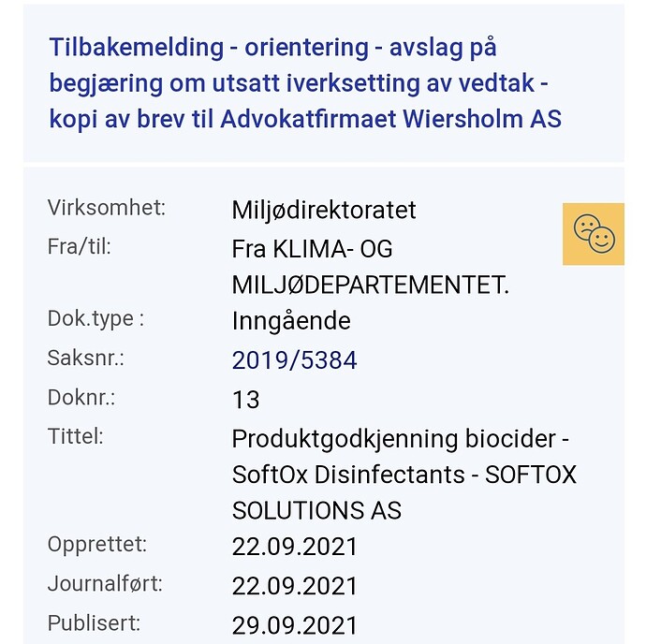Click the Publisert field label
The width and height of the screenshot is (646, 644).
[94, 622]
